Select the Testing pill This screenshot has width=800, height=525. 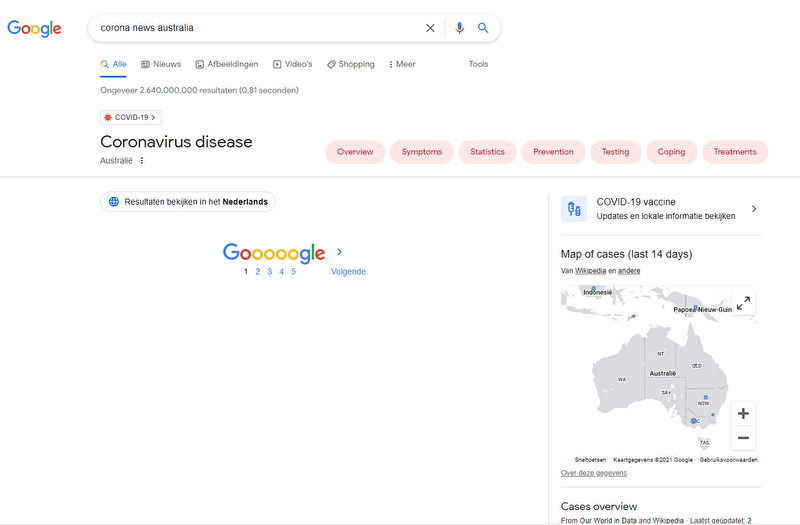coord(615,152)
